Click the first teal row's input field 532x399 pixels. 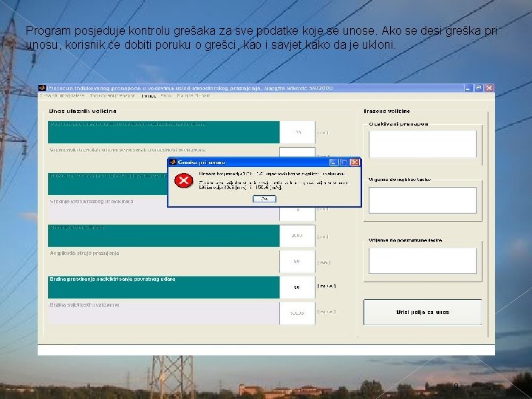click(297, 132)
